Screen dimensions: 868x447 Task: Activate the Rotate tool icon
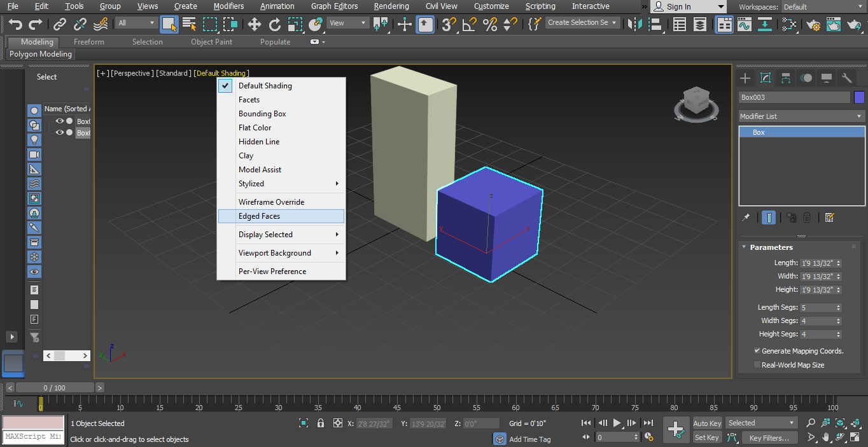tap(275, 24)
